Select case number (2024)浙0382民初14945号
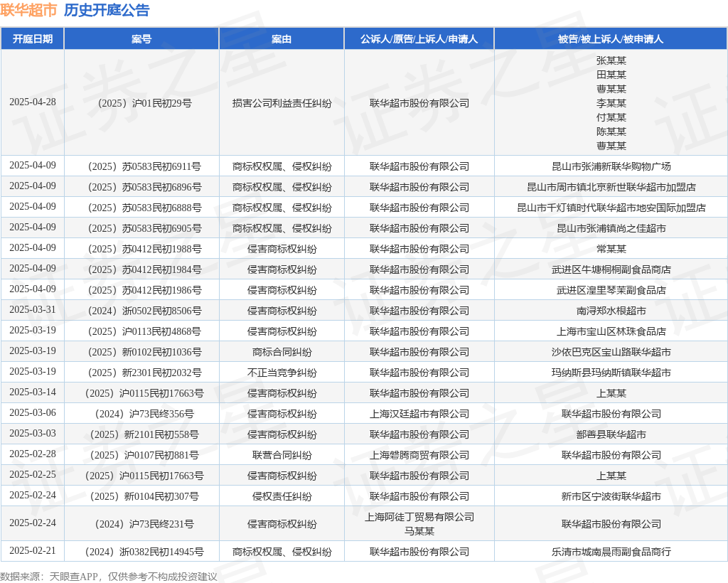 (145, 552)
